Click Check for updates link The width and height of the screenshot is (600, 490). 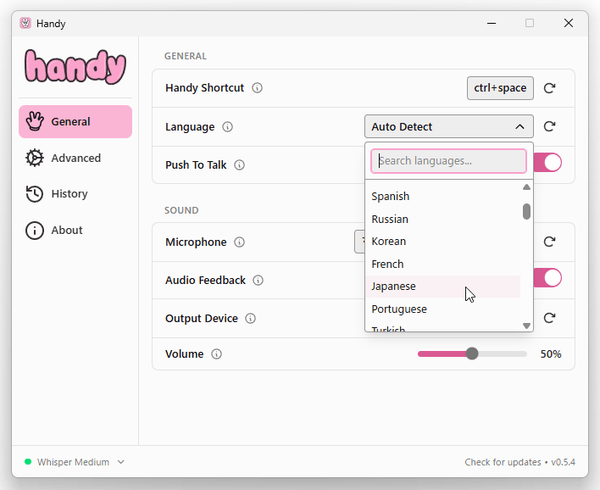coord(500,462)
